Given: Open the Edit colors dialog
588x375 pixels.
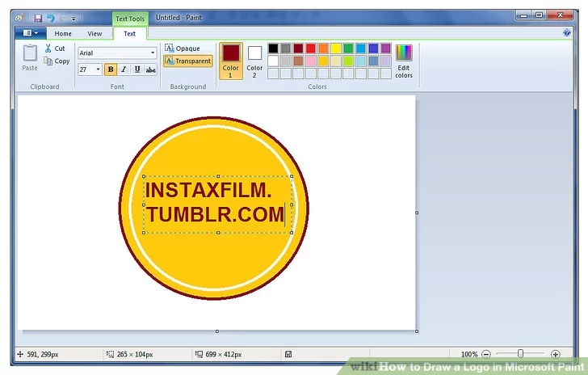Looking at the screenshot, I should [x=404, y=61].
